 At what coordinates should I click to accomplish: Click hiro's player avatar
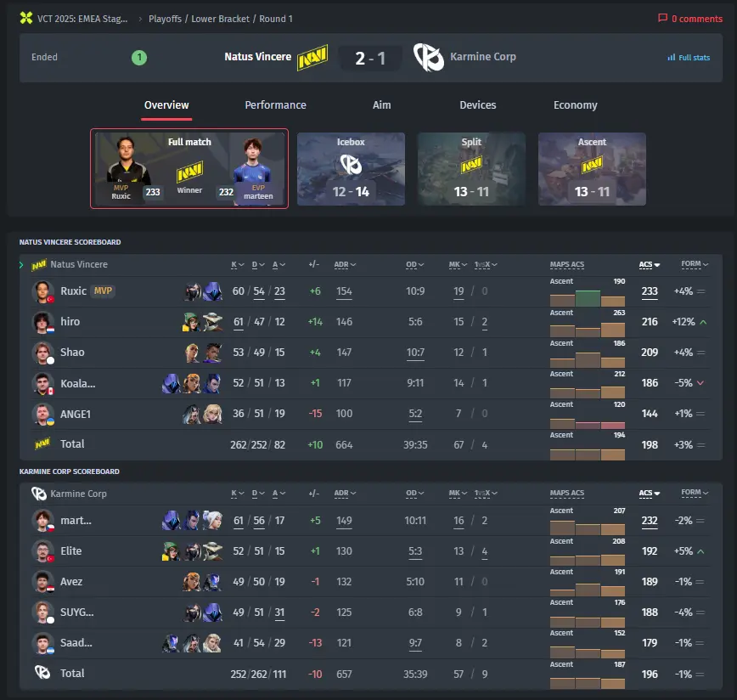pyautogui.click(x=42, y=322)
